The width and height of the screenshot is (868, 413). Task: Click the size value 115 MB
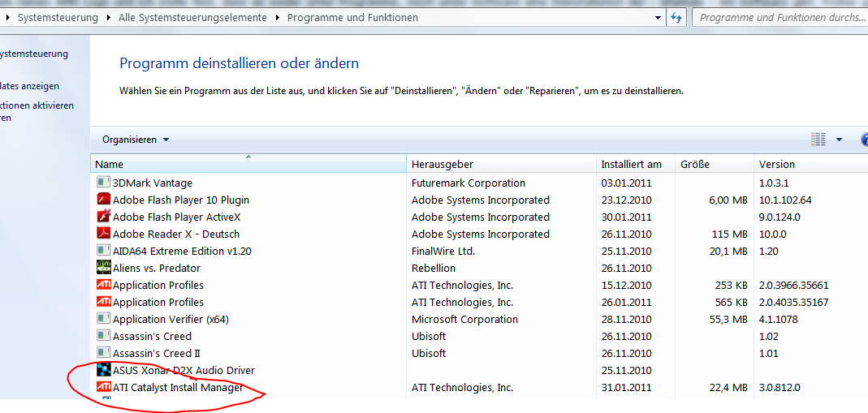click(730, 234)
